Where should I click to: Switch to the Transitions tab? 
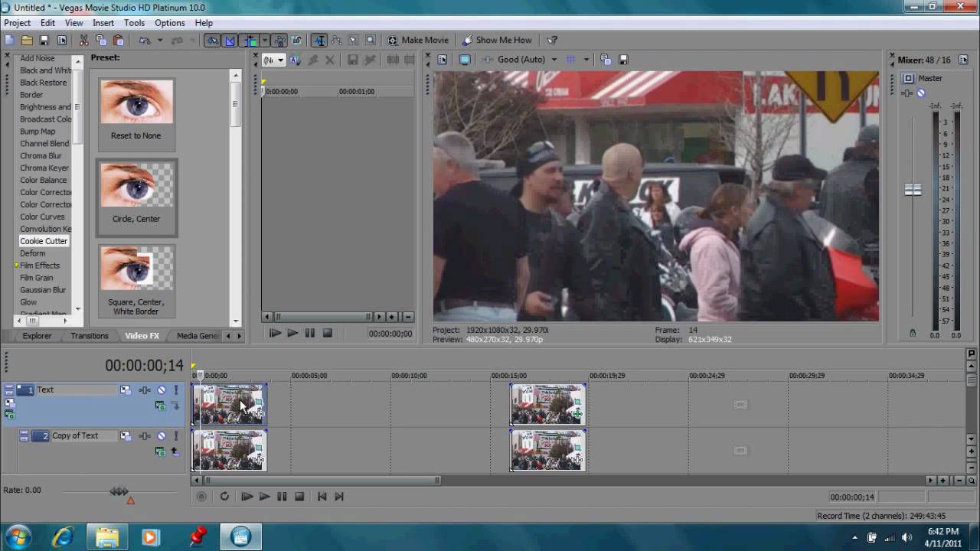click(90, 336)
